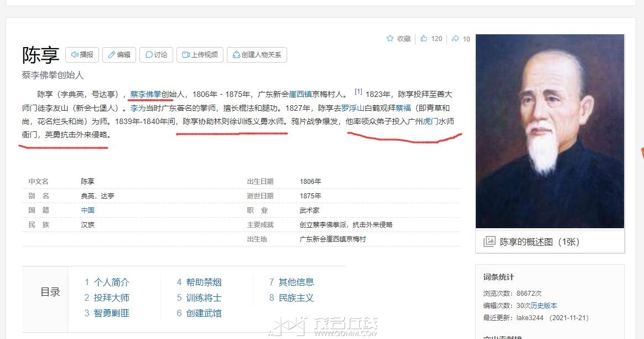Click the 收藏 star icon
The width and height of the screenshot is (644, 339).
[389, 38]
